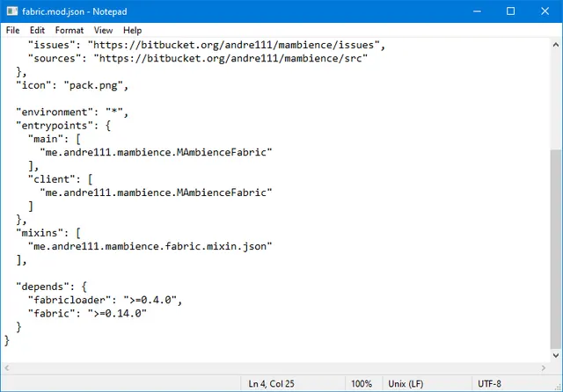Click the Notepad app icon in title bar
563x392 pixels.
[x=12, y=11]
